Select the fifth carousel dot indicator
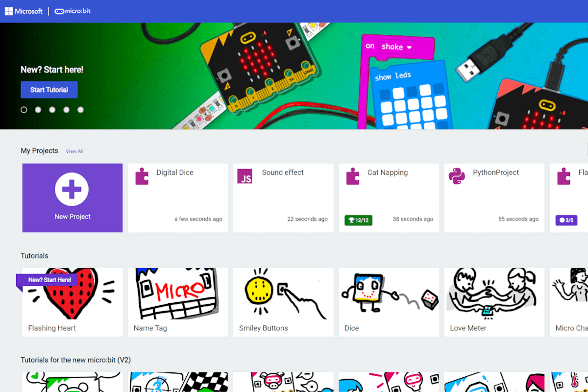The image size is (588, 392). pos(81,110)
